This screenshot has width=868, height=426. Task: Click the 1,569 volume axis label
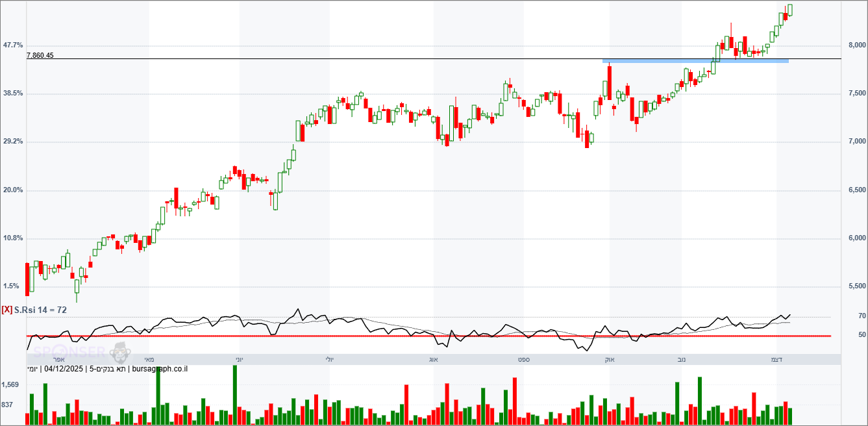pyautogui.click(x=11, y=385)
